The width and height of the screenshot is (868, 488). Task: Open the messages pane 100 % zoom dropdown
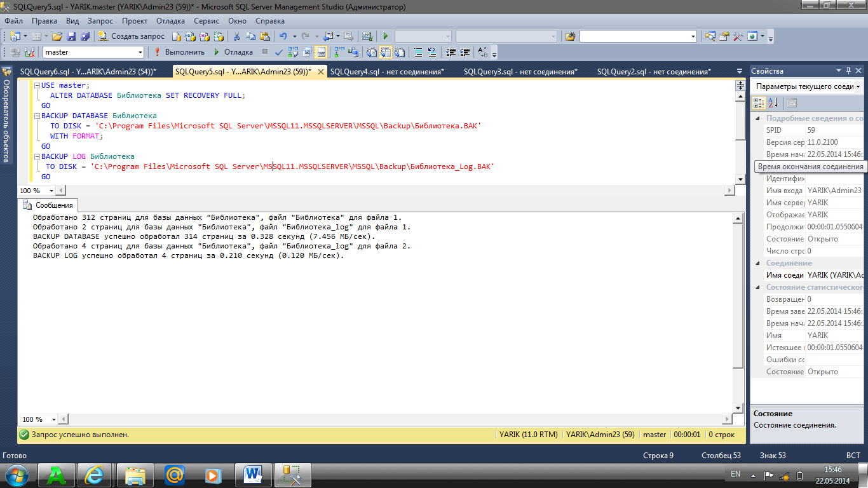pyautogui.click(x=53, y=419)
